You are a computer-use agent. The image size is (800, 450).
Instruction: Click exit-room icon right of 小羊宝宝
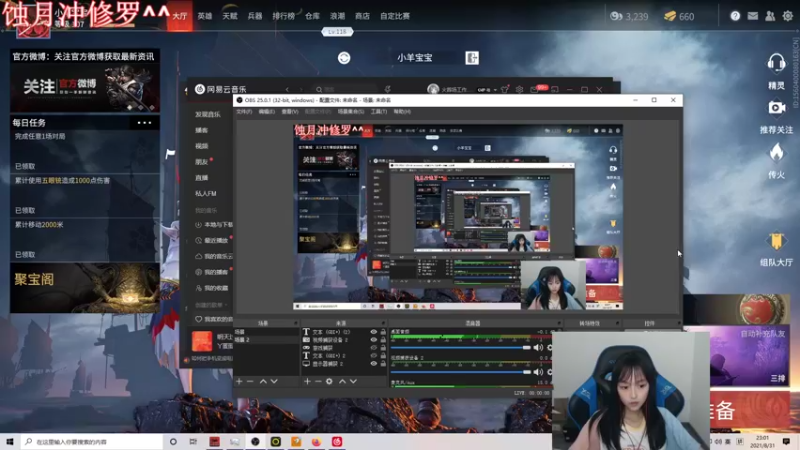[x=472, y=58]
